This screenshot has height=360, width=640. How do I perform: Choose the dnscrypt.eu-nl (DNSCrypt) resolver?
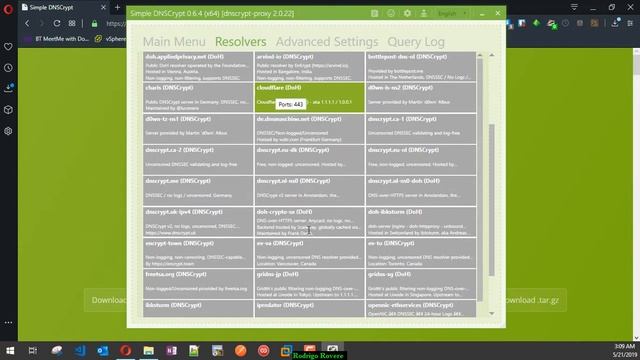pos(421,160)
